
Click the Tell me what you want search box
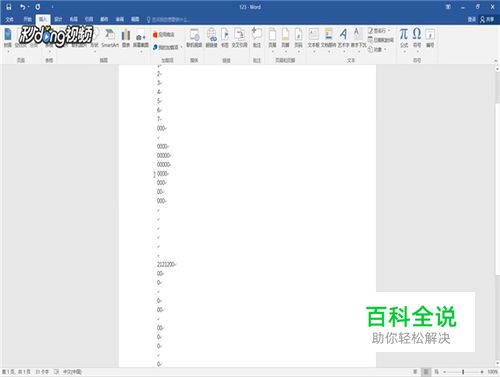[168, 20]
